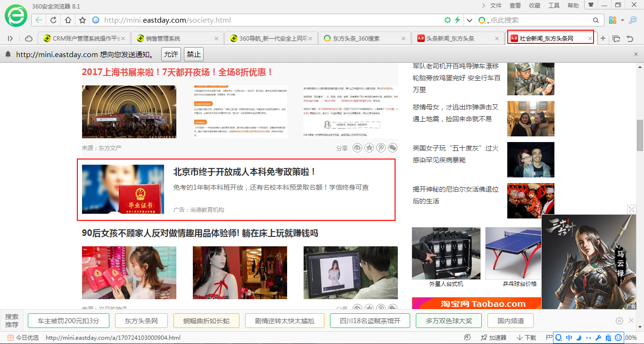Expand the address bar history dropdown
644x344 pixels.
(469, 20)
